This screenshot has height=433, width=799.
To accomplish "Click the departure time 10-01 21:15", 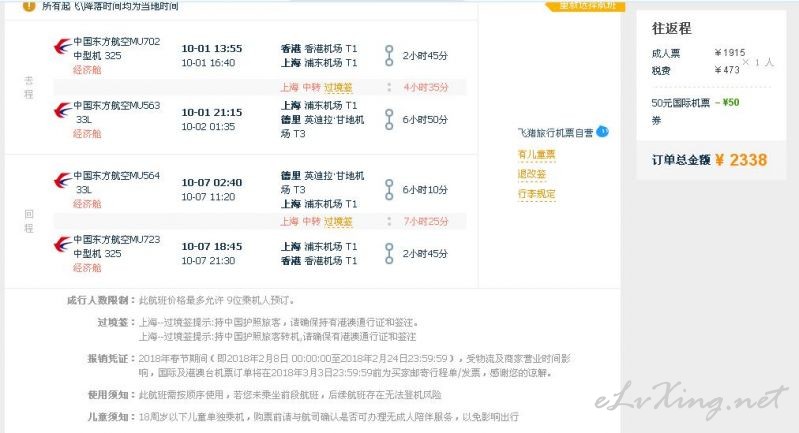I will 212,112.
